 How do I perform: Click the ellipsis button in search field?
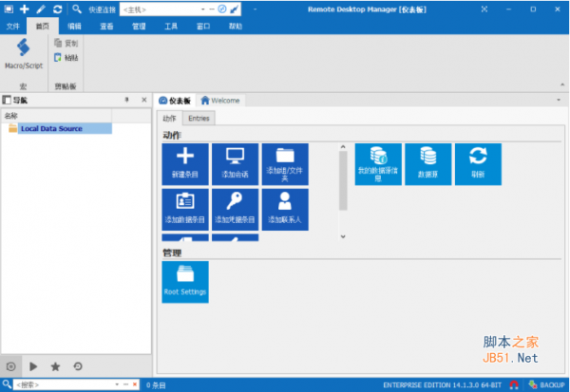click(x=125, y=384)
